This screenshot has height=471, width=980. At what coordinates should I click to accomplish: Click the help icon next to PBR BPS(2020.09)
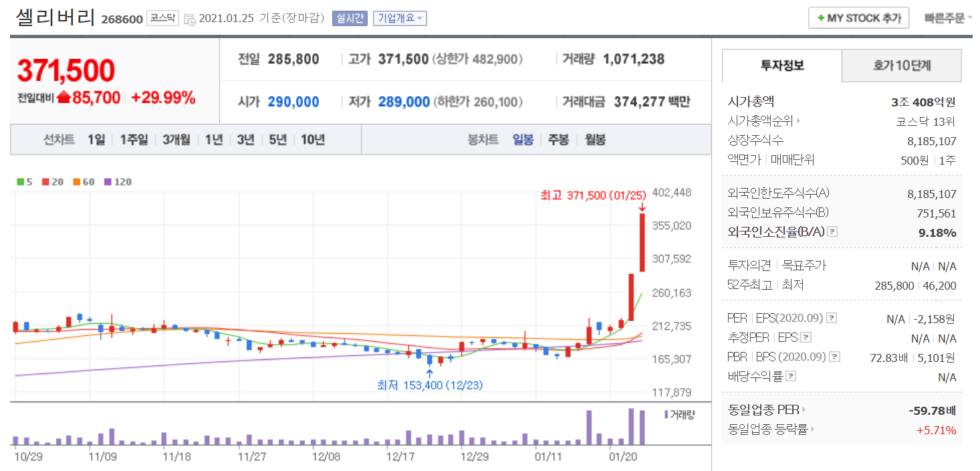[x=834, y=357]
